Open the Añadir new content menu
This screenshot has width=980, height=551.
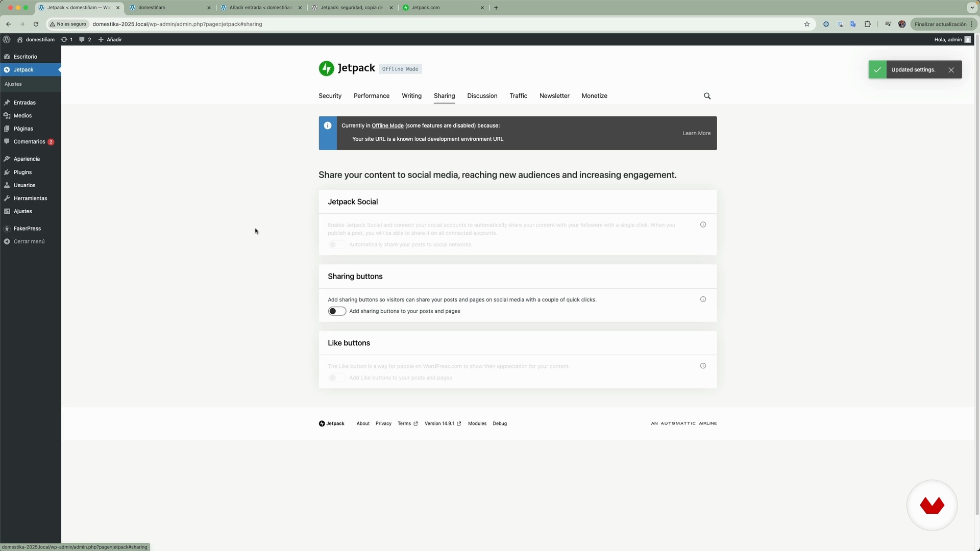coord(110,39)
